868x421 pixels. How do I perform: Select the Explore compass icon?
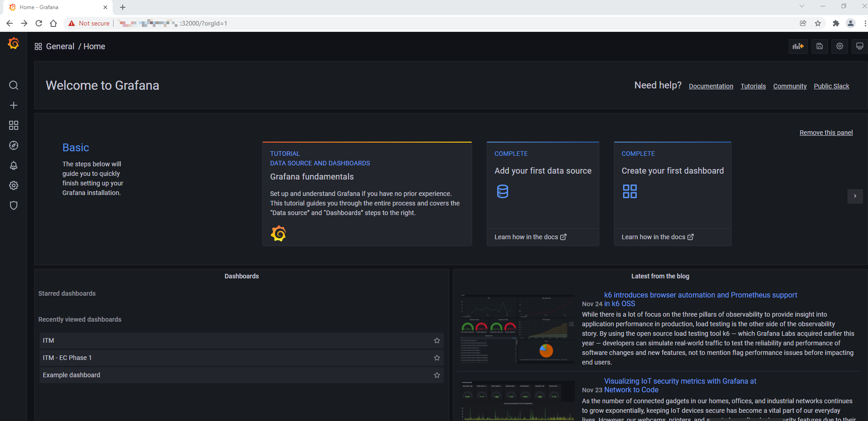pos(14,145)
